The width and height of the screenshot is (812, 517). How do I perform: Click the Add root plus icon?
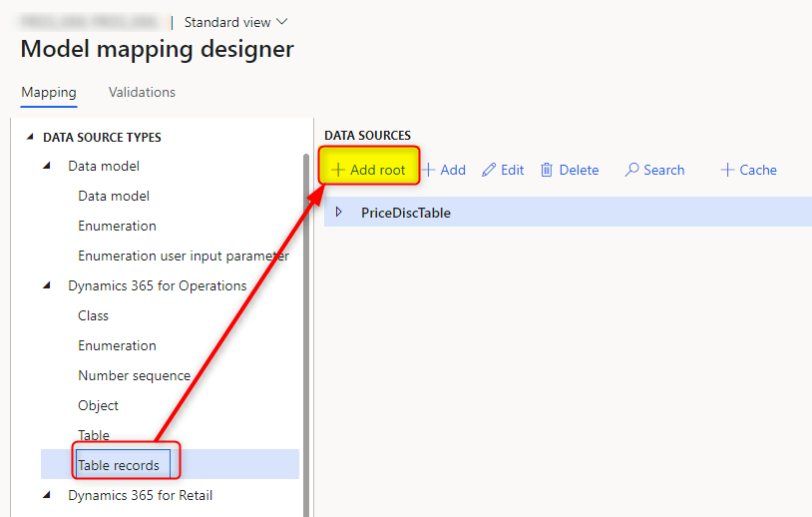point(337,170)
